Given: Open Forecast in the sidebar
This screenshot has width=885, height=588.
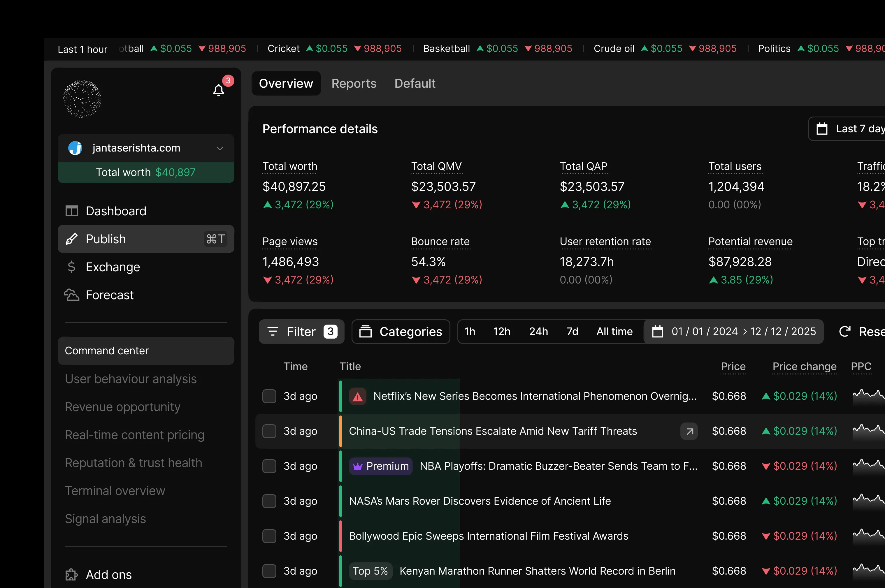Looking at the screenshot, I should pos(146,295).
